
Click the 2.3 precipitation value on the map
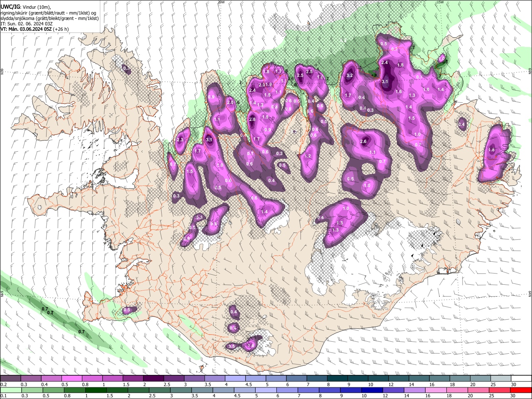coord(180,140)
